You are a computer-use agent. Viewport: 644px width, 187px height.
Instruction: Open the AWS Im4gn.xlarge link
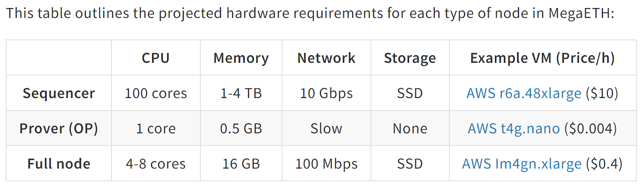point(522,164)
